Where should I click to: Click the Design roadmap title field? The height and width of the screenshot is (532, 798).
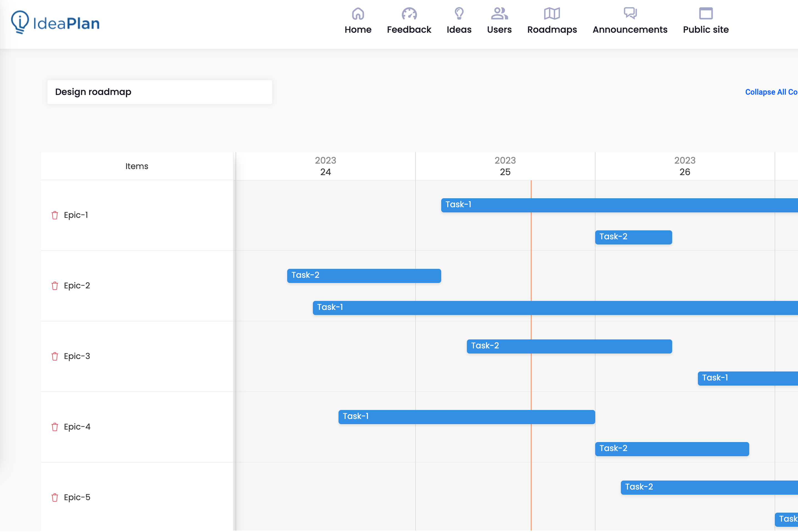(160, 92)
